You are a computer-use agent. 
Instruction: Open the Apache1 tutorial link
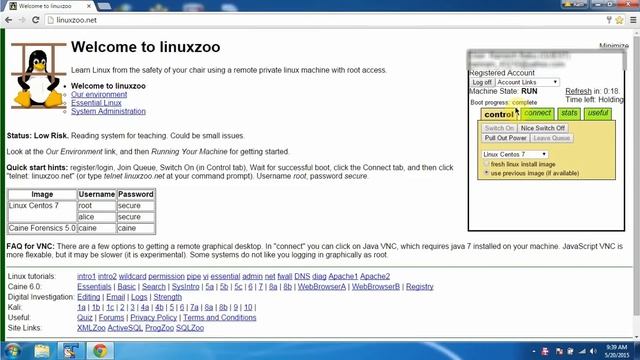tap(343, 276)
